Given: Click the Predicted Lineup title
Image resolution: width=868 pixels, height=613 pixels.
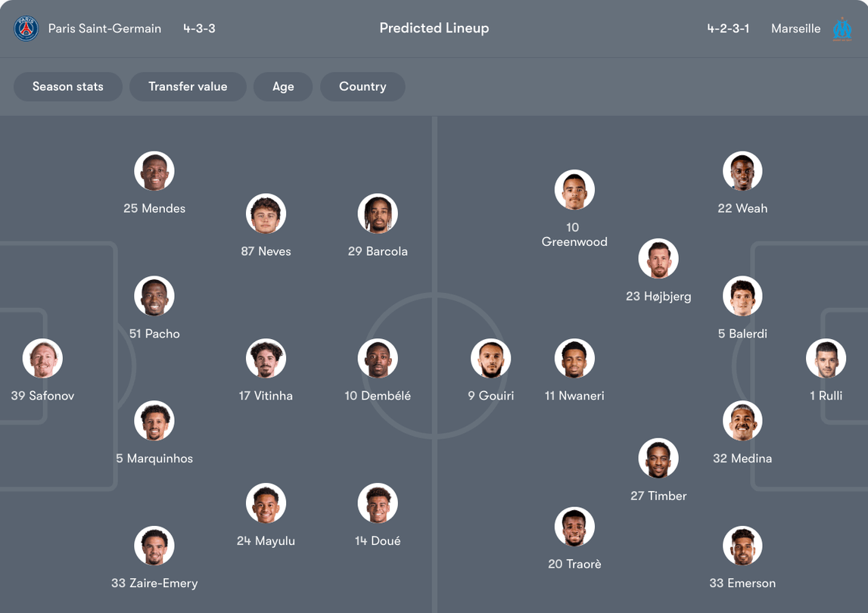Looking at the screenshot, I should tap(434, 28).
